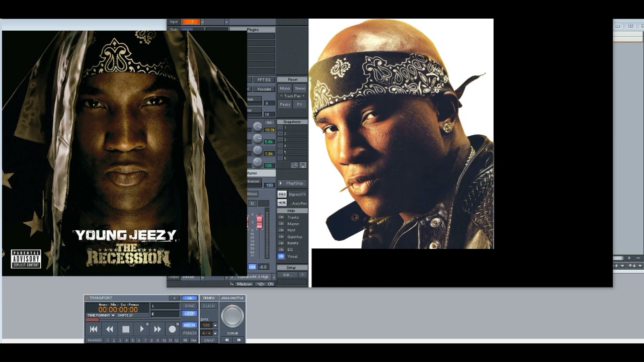This screenshot has width=644, height=362.
Task: Jump to start in Transport
Action: (94, 329)
